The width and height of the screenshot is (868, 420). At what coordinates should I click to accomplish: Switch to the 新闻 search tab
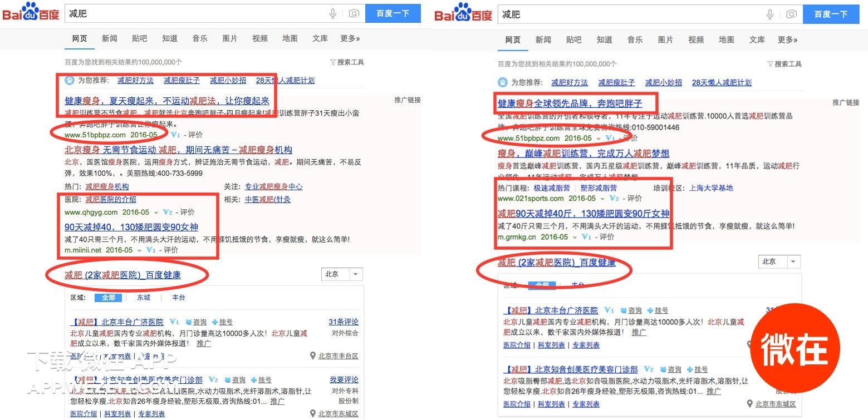(109, 38)
